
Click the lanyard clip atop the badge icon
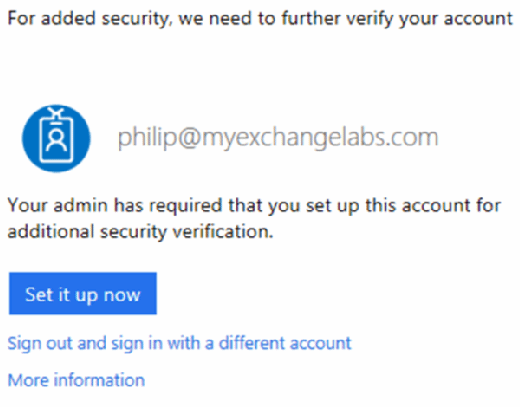[x=56, y=113]
